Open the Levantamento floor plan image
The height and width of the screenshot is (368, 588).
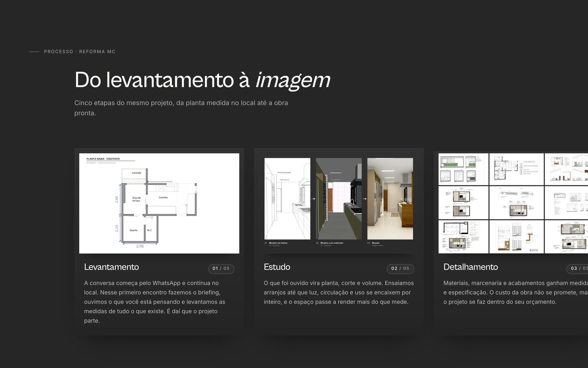pos(159,203)
